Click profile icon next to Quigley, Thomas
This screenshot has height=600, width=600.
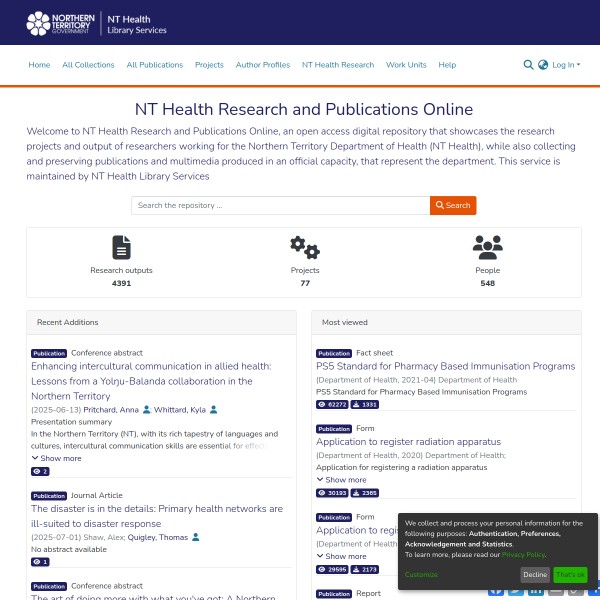pyautogui.click(x=196, y=537)
